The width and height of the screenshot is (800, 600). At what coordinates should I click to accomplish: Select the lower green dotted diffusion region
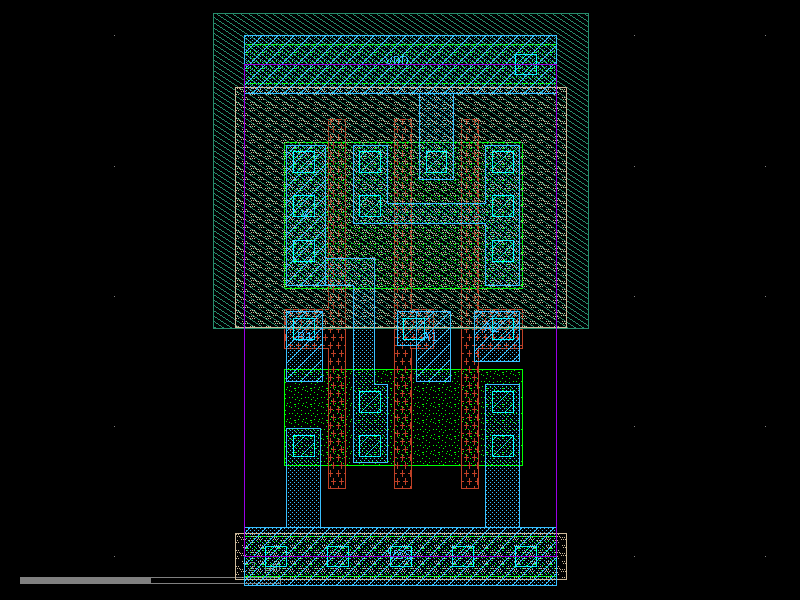(x=403, y=417)
